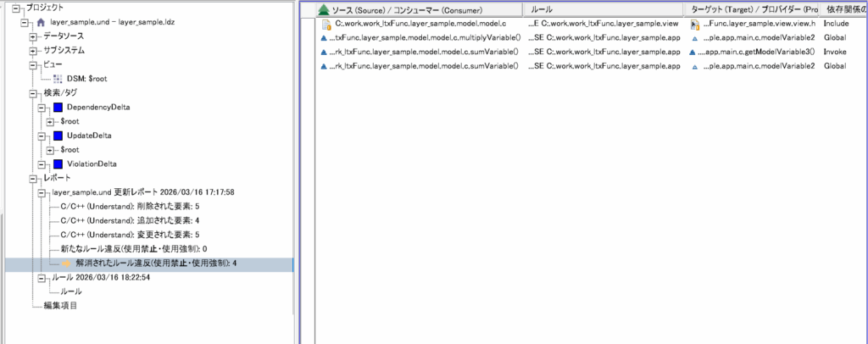
Task: Expand the サブシステム tree node
Action: pos(34,51)
